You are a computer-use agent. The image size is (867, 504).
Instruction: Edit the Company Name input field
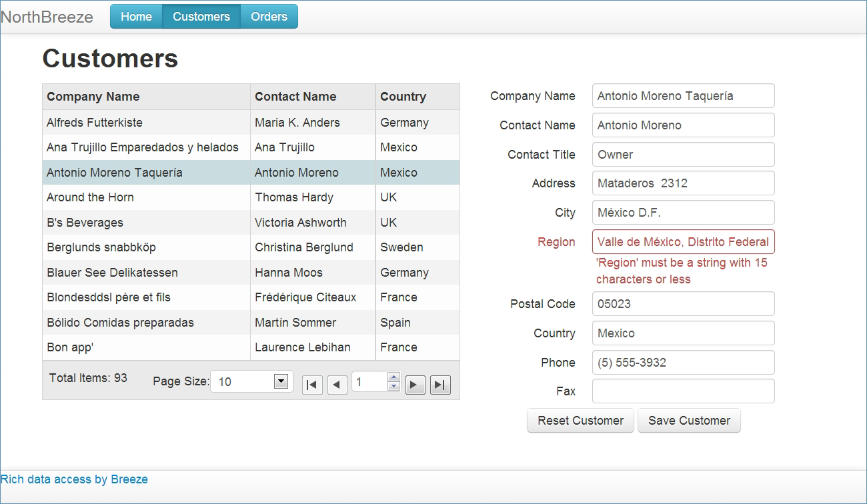(683, 95)
